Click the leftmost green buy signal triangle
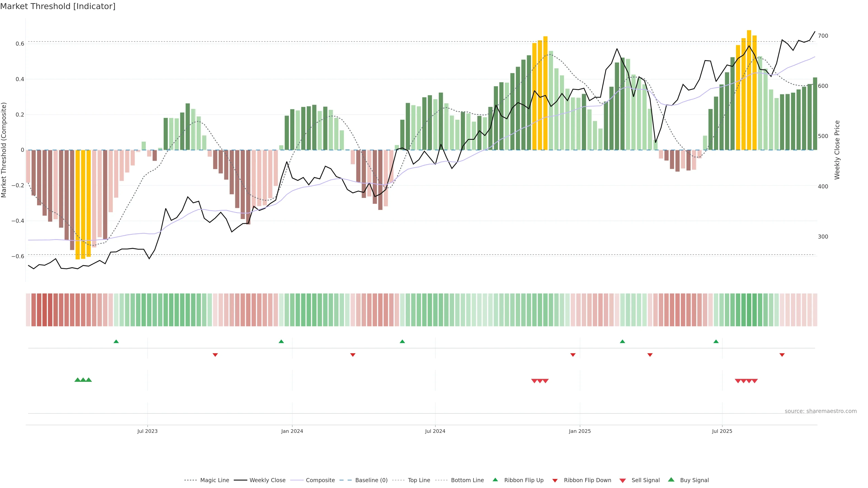 78,380
